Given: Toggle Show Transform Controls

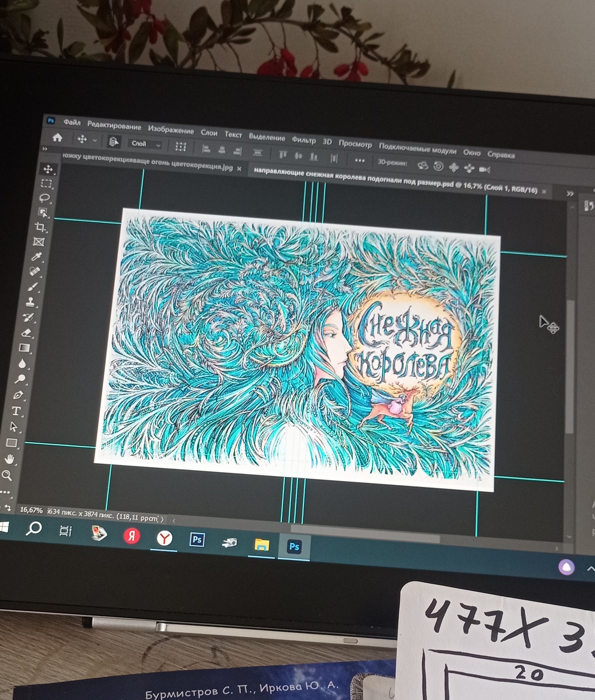Looking at the screenshot, I should coord(180,147).
